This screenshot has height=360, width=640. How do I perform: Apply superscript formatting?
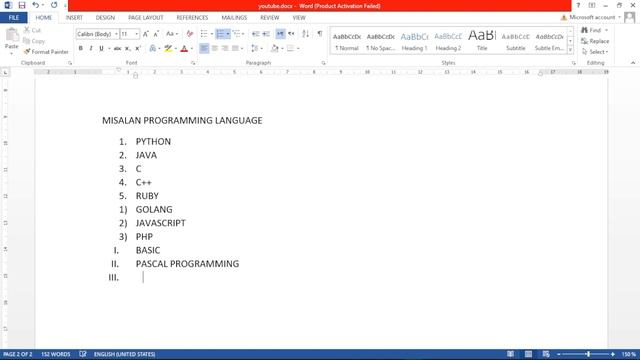(x=138, y=49)
